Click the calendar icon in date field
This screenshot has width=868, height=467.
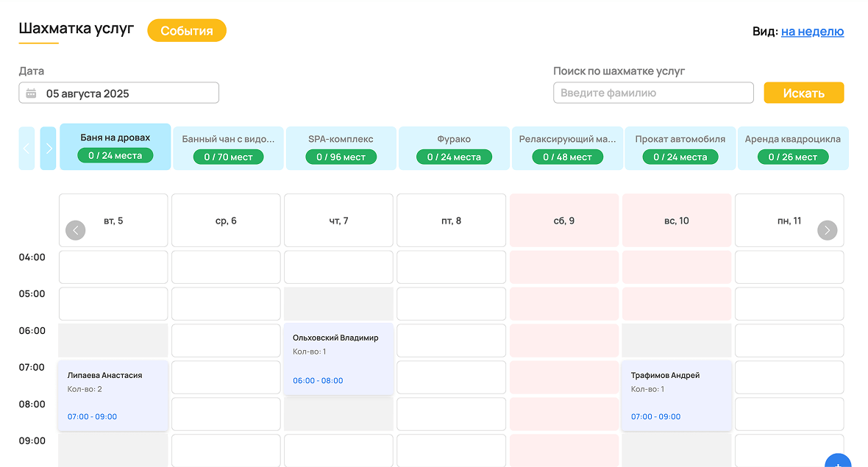[31, 93]
